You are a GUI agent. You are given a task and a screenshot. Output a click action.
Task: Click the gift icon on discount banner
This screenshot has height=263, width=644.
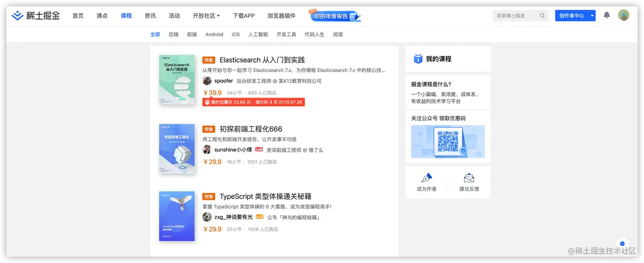tap(207, 102)
